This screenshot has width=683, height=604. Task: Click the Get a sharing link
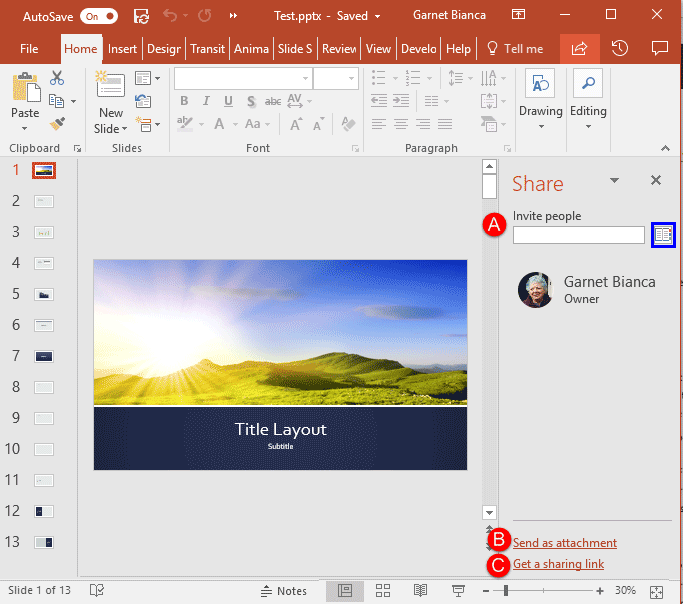click(558, 564)
